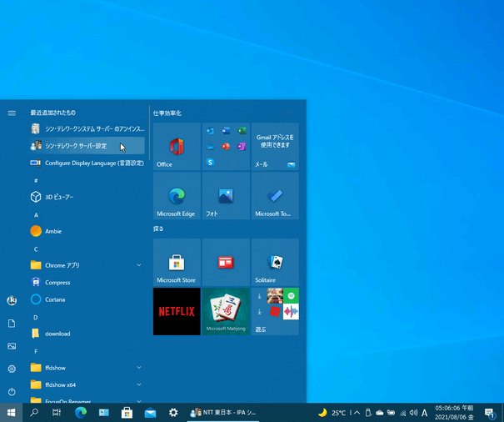Open the red News tile

(226, 262)
